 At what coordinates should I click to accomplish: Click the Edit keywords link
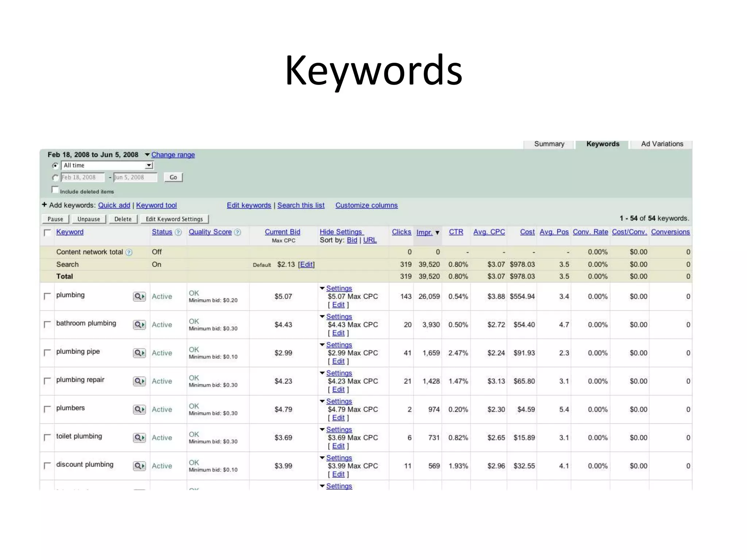tap(249, 205)
